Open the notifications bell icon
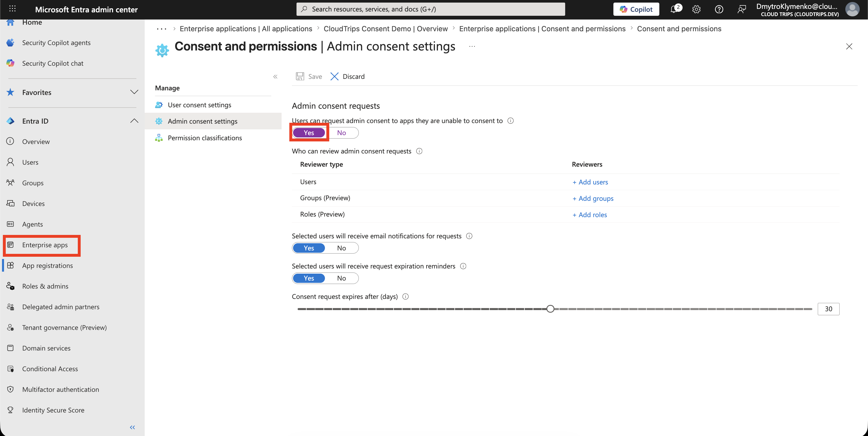 pyautogui.click(x=675, y=9)
